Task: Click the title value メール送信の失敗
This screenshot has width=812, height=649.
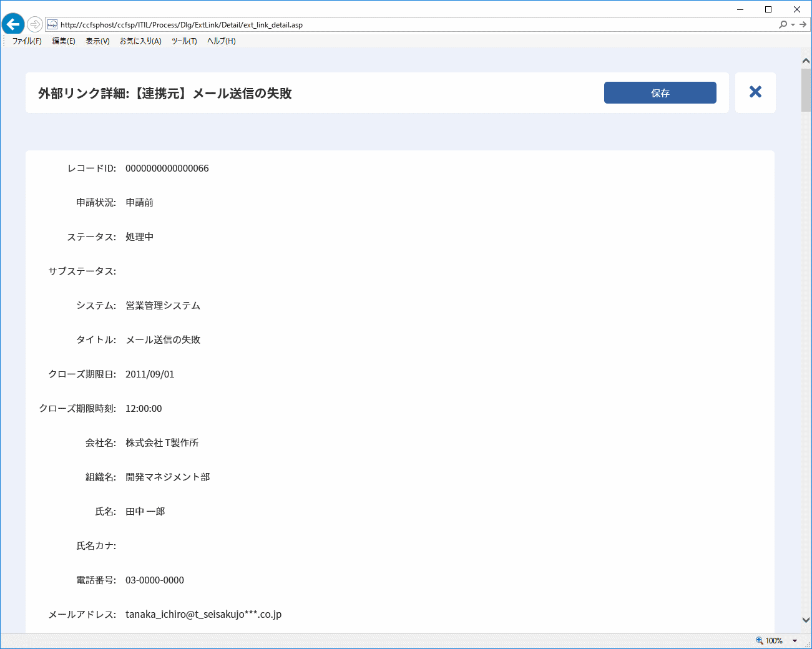Action: click(163, 340)
